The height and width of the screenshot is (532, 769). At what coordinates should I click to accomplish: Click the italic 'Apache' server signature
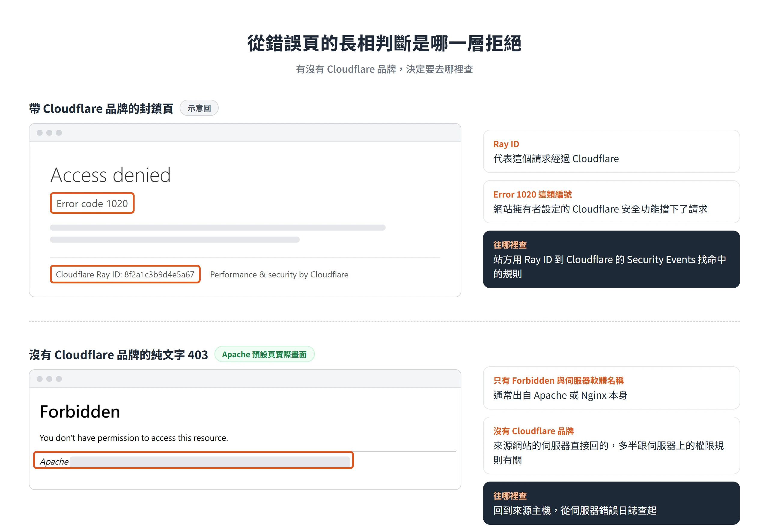click(54, 461)
